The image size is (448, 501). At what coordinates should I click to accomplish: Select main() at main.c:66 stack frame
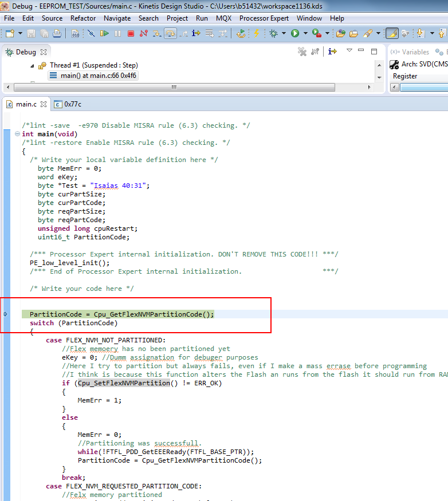click(93, 76)
